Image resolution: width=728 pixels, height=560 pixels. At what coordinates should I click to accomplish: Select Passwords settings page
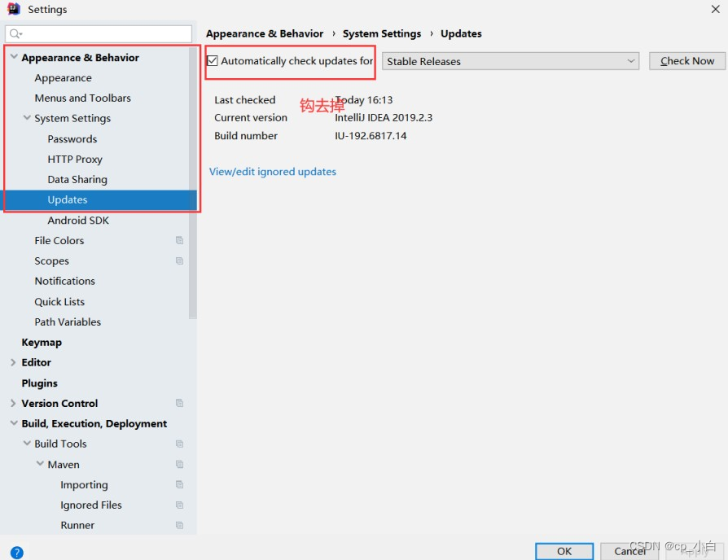[72, 139]
